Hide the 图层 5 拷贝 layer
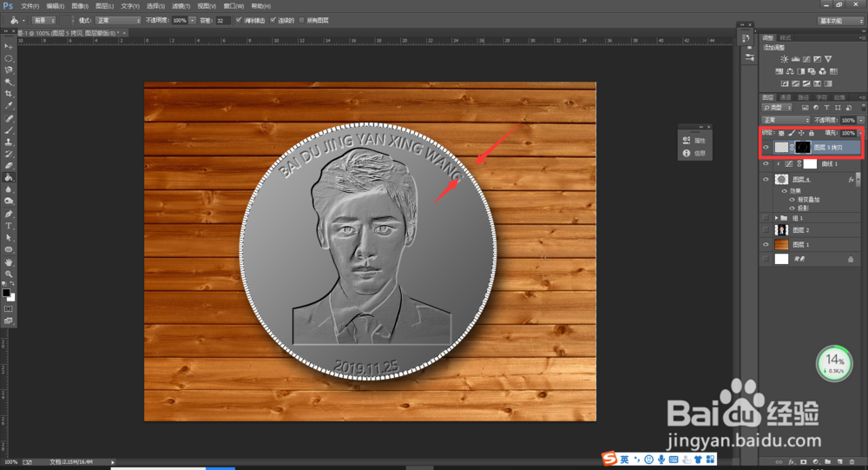Viewport: 868px width, 470px height. [766, 148]
